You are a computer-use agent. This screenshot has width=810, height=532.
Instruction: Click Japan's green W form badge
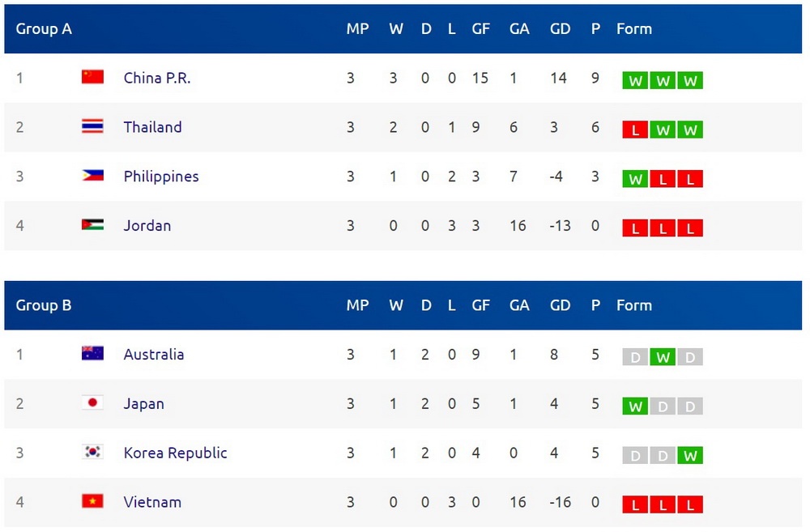pyautogui.click(x=635, y=406)
